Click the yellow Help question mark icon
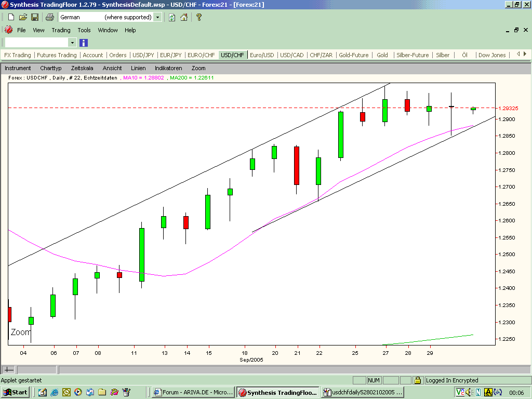The width and height of the screenshot is (532, 399). click(x=199, y=17)
